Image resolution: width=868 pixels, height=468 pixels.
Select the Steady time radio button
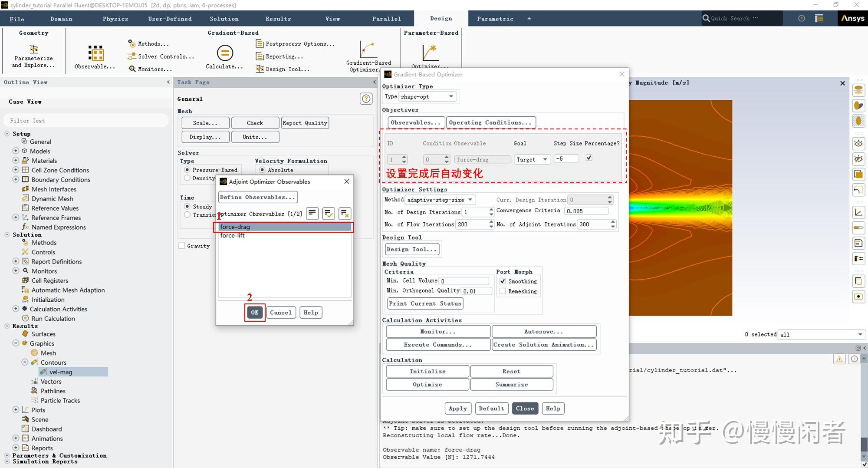click(x=187, y=207)
